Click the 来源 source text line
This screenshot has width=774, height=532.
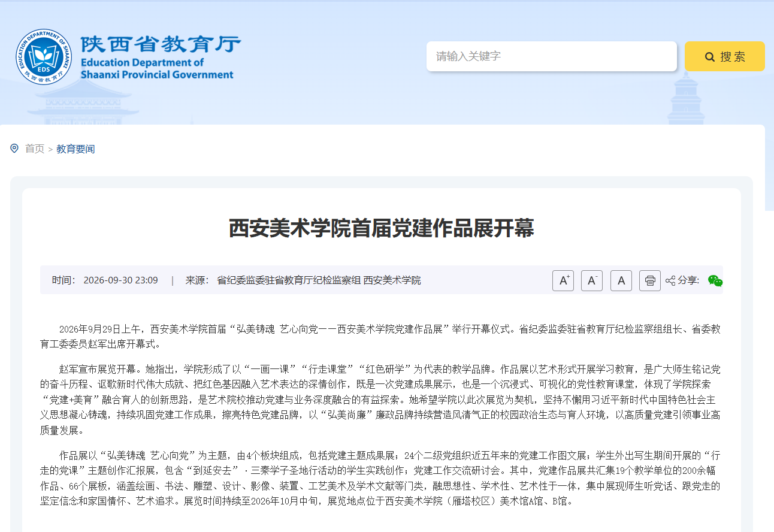point(303,280)
